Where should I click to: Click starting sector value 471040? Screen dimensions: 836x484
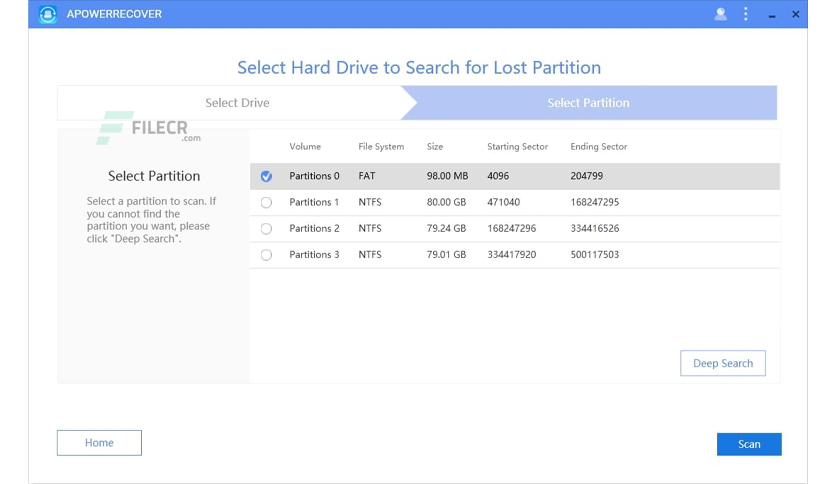point(503,202)
